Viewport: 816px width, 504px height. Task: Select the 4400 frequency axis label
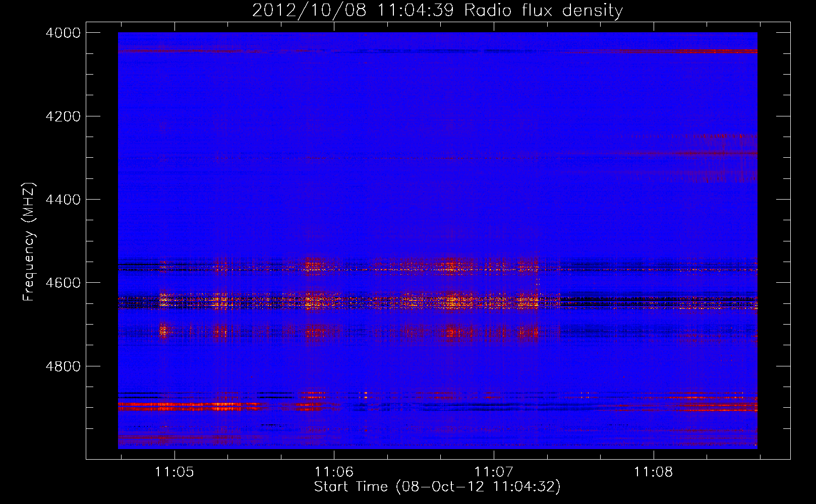pyautogui.click(x=63, y=200)
